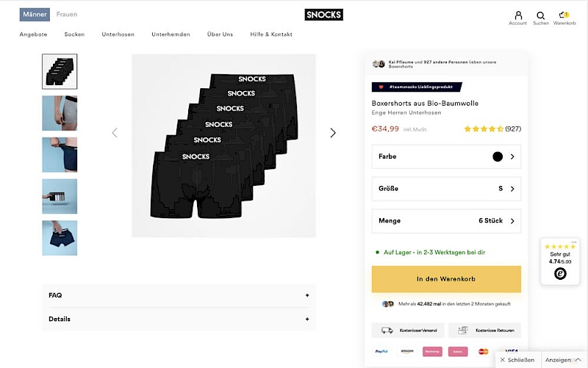Open the Socken menu
Image resolution: width=588 pixels, height=368 pixels.
pos(74,35)
